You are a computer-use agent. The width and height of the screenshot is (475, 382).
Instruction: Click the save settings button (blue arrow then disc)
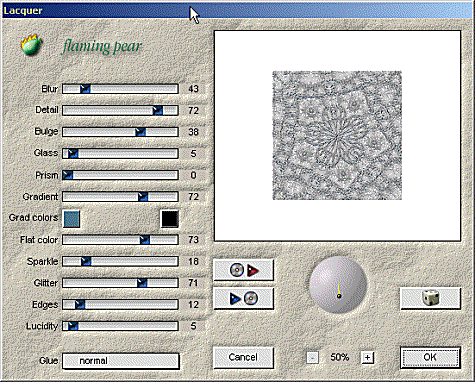coord(243,298)
